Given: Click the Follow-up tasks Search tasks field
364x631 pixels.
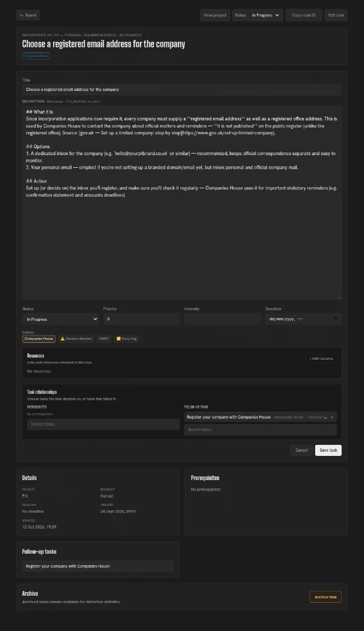Looking at the screenshot, I should click(x=261, y=430).
